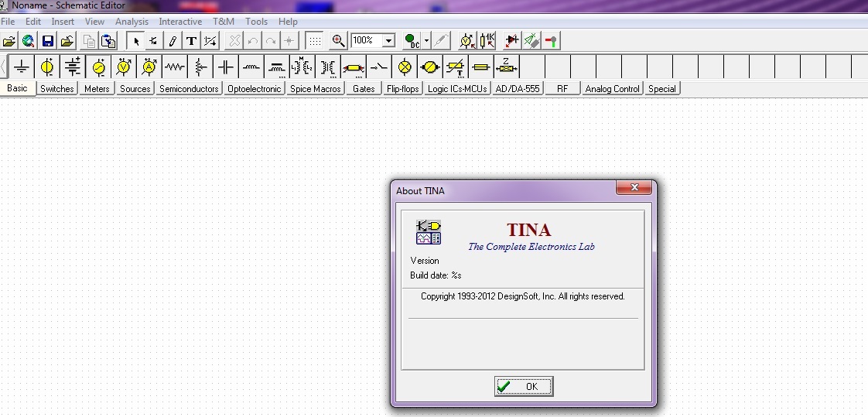Select the yellow-body jumper component

tap(354, 67)
